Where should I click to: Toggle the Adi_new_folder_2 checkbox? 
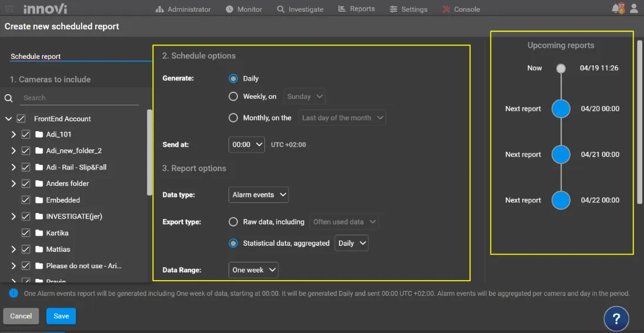coord(26,151)
